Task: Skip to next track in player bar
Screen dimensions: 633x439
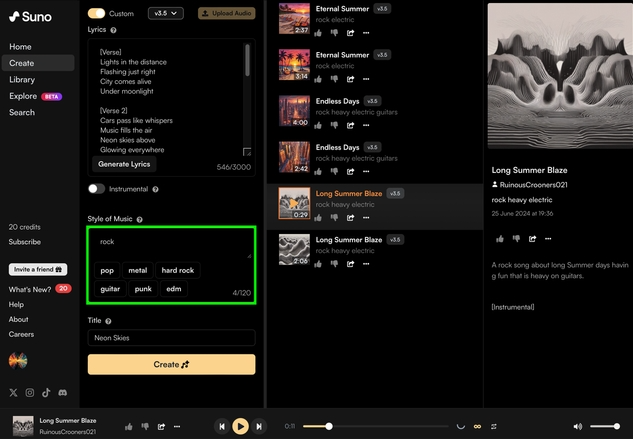Action: [x=259, y=426]
